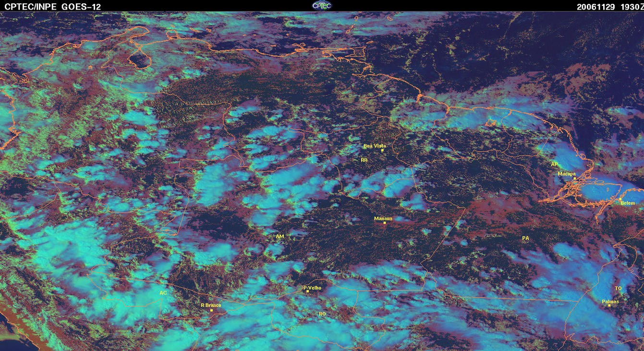The width and height of the screenshot is (644, 351).
Task: Click the PA state label
Action: 525,238
